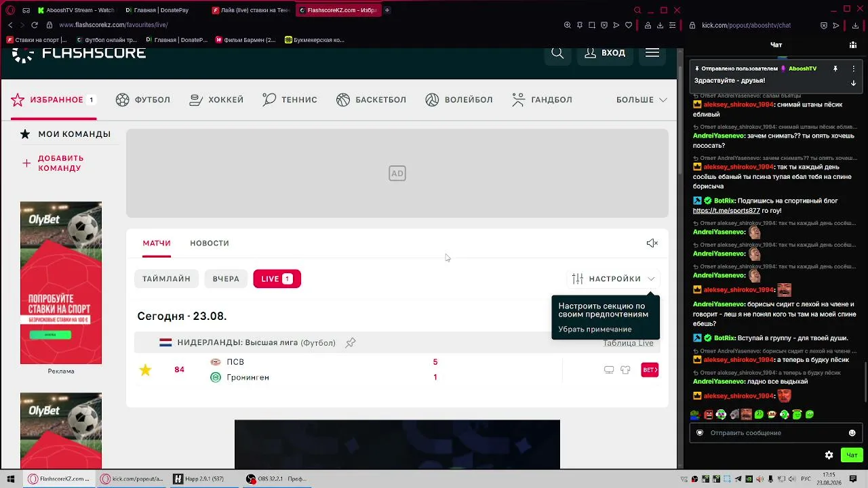Image resolution: width=868 pixels, height=488 pixels.
Task: Open the ИЗБРАННОЕ favourites tab
Action: pos(53,100)
